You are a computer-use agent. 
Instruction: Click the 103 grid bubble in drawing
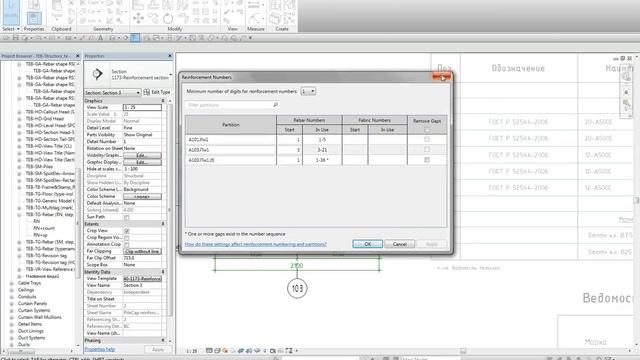297,289
